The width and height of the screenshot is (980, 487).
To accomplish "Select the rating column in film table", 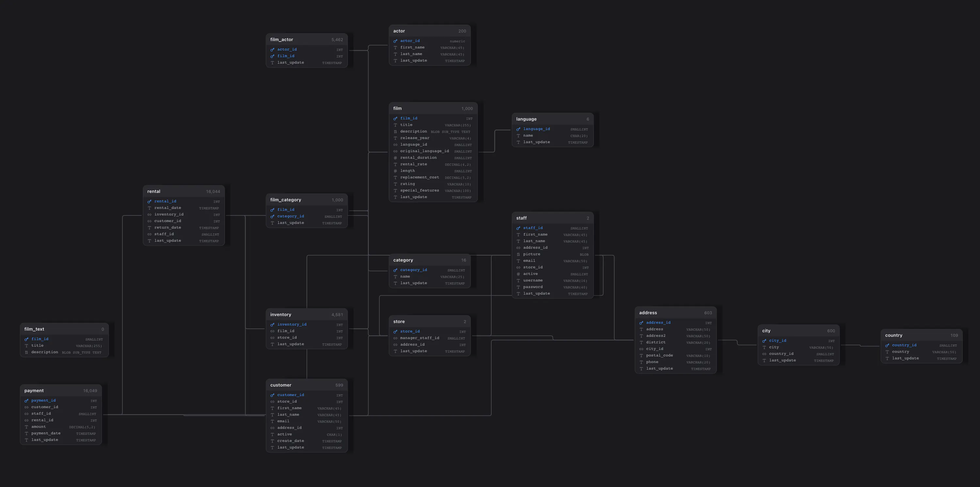I will [x=433, y=184].
